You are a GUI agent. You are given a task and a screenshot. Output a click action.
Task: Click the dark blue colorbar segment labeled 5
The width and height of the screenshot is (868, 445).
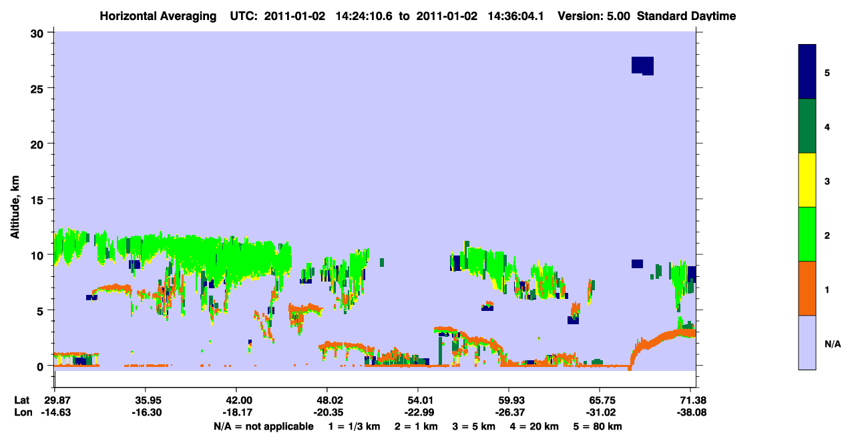click(x=807, y=72)
